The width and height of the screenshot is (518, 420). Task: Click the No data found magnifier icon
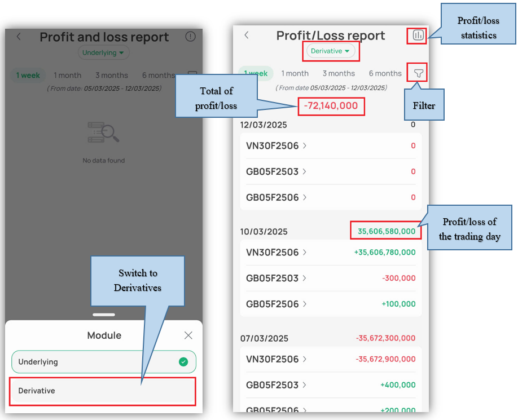pos(103,132)
